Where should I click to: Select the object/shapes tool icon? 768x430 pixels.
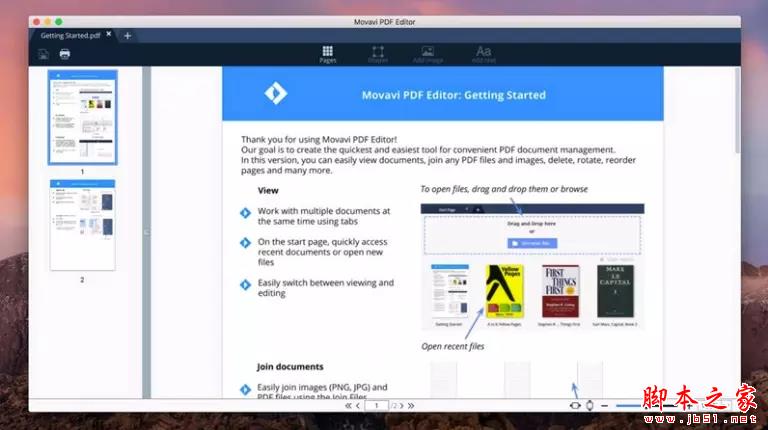coord(378,54)
